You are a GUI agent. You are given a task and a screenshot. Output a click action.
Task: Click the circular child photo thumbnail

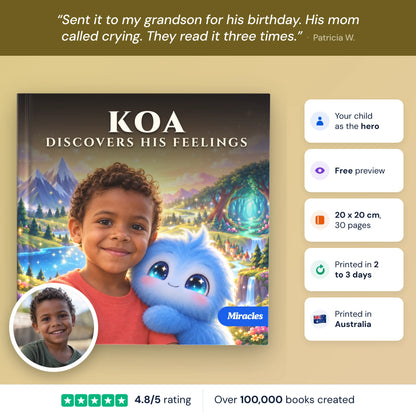click(x=53, y=327)
